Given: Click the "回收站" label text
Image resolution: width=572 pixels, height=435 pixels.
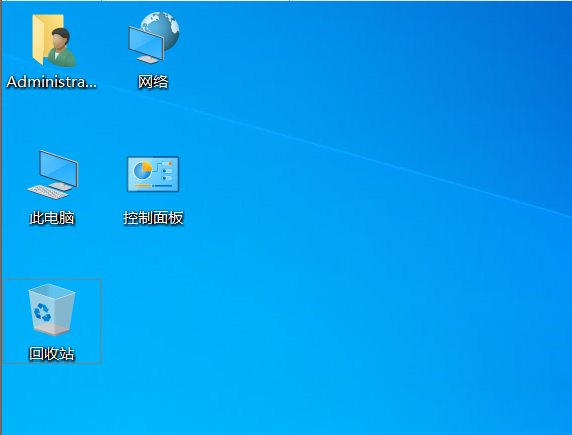Looking at the screenshot, I should [x=52, y=354].
